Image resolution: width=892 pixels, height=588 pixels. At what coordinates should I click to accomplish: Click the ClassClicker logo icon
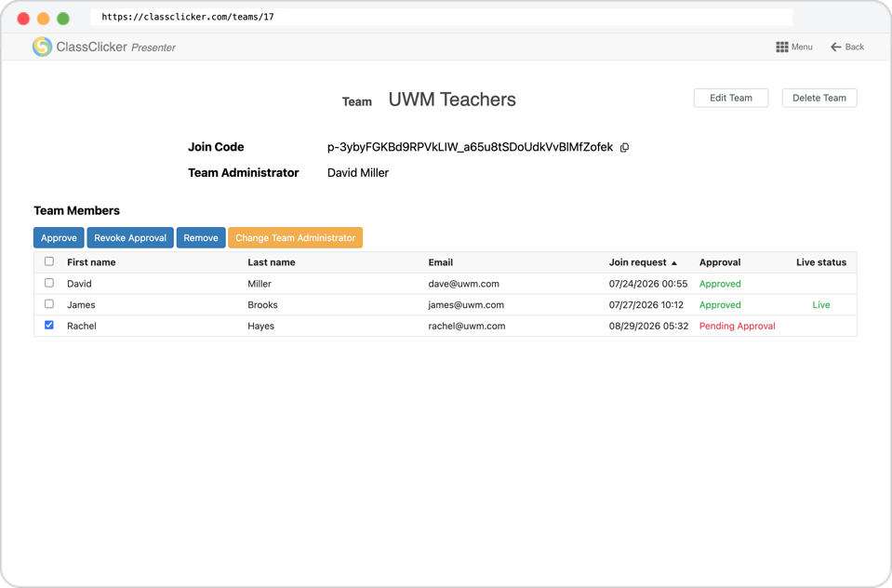42,47
